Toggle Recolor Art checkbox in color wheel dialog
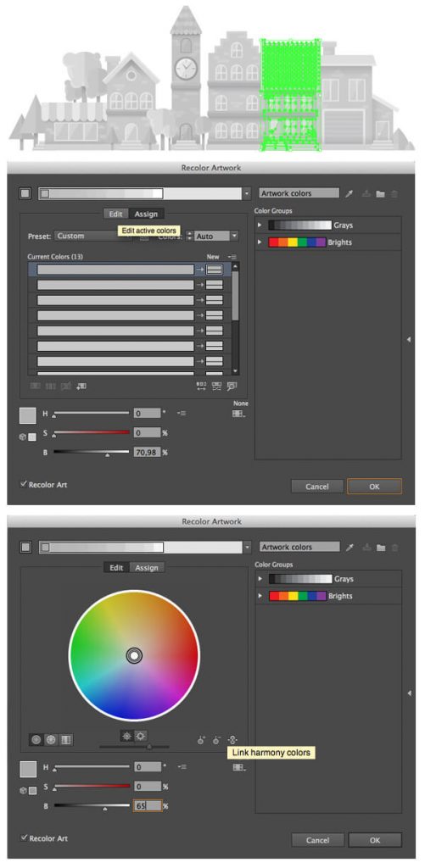This screenshot has width=425, height=868. [x=24, y=837]
